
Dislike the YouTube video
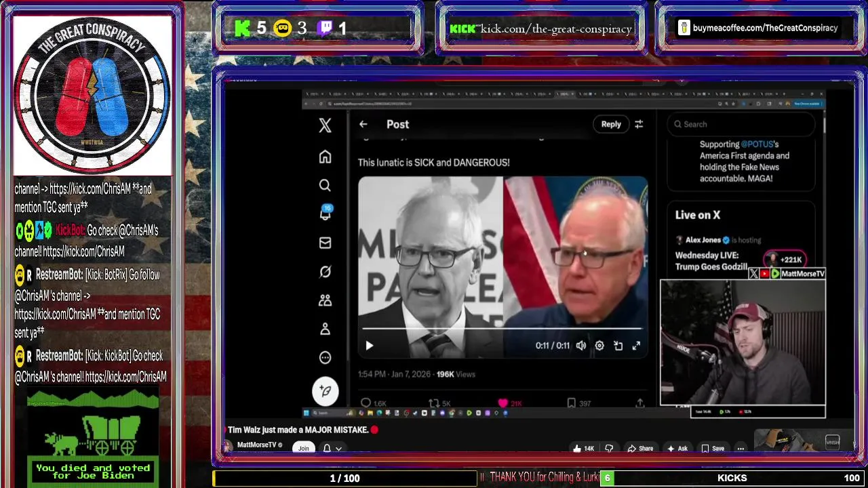609,449
